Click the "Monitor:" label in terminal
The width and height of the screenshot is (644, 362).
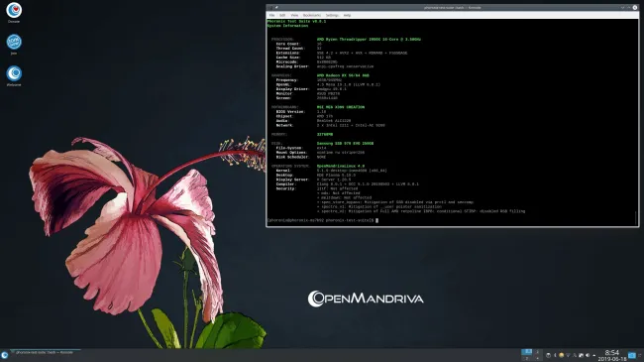click(284, 93)
